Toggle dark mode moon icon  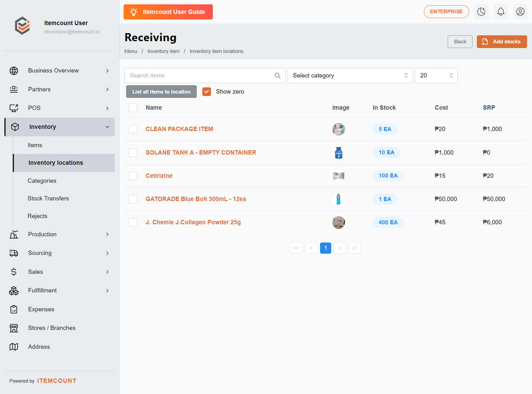click(x=481, y=12)
